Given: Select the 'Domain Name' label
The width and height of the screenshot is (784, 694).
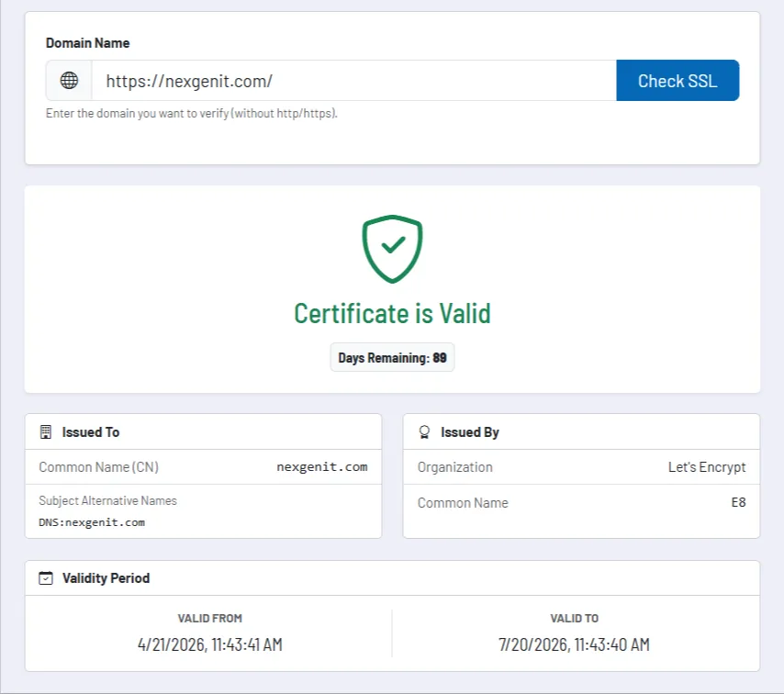Looking at the screenshot, I should 87,43.
